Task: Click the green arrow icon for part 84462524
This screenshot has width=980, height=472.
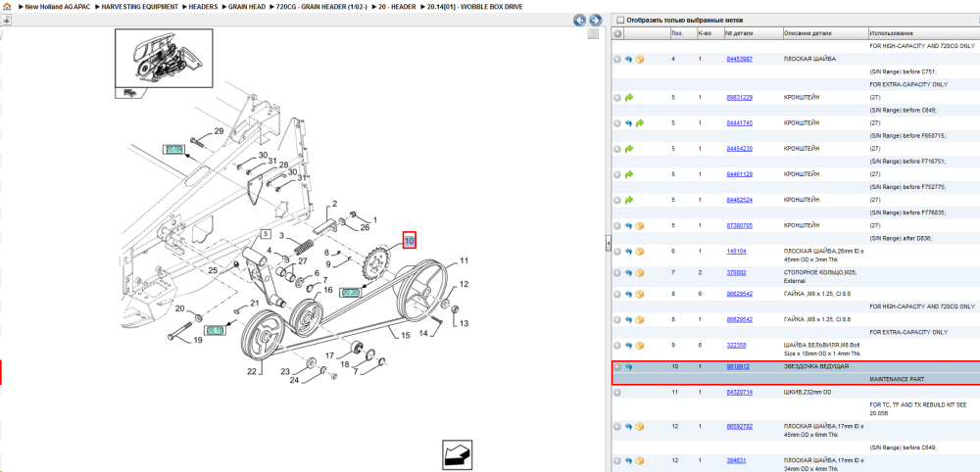Action: (629, 200)
